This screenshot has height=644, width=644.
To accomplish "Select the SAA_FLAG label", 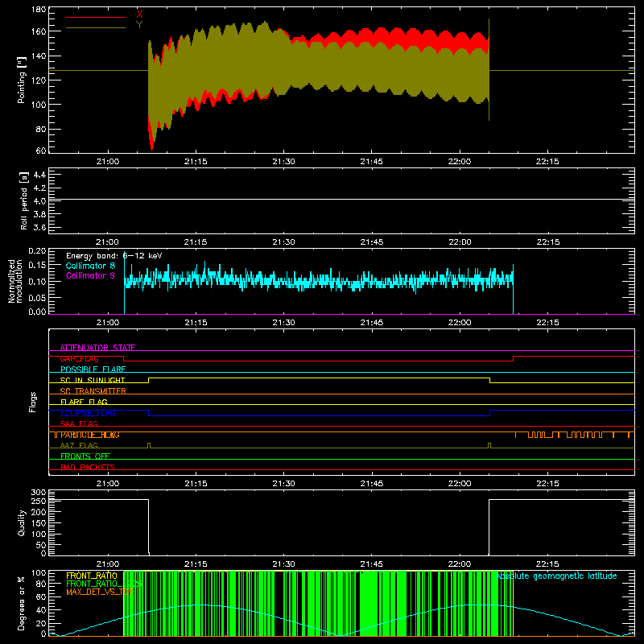I will tap(79, 423).
